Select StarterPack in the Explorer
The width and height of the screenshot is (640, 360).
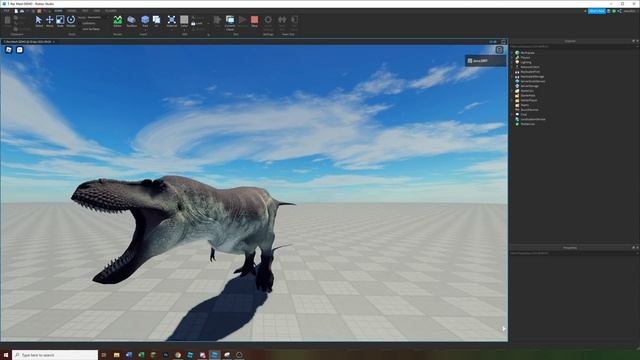pos(528,96)
